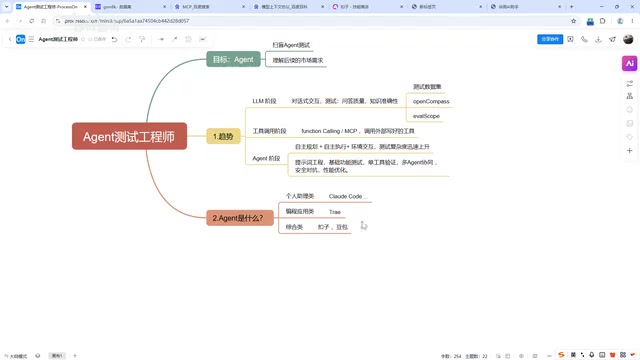Select the green node 目标: Agent
This screenshot has height=360, width=640.
[233, 59]
